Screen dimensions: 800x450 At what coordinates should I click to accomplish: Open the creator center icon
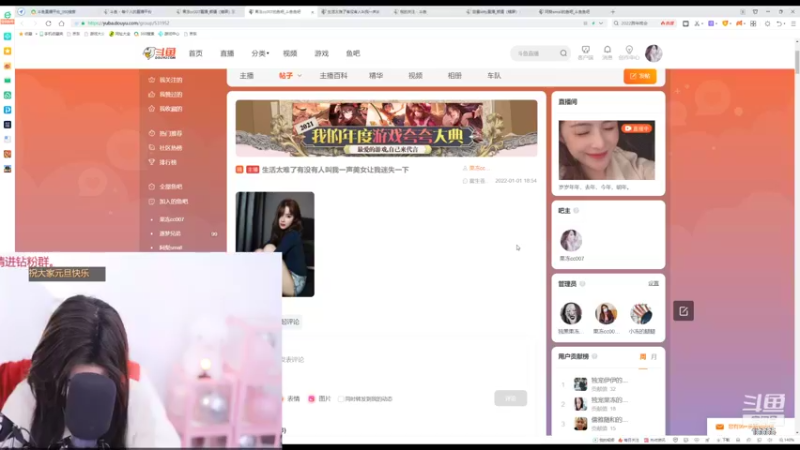coord(629,52)
